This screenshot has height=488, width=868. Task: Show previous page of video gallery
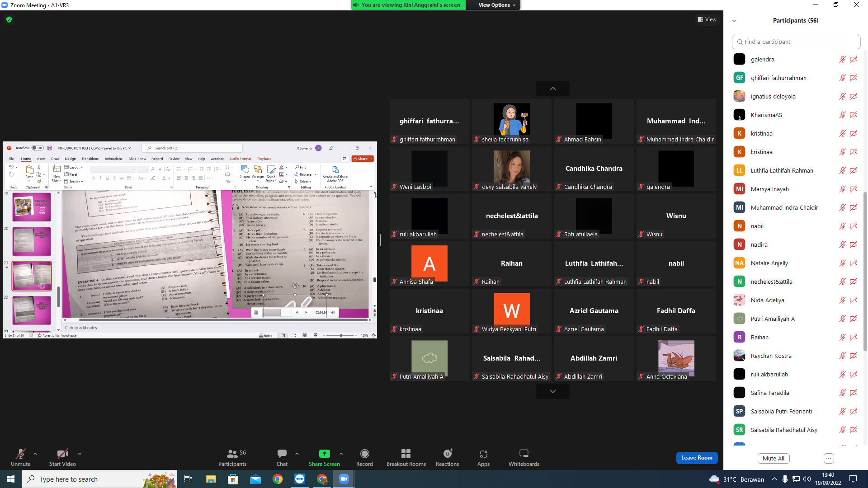tap(552, 89)
